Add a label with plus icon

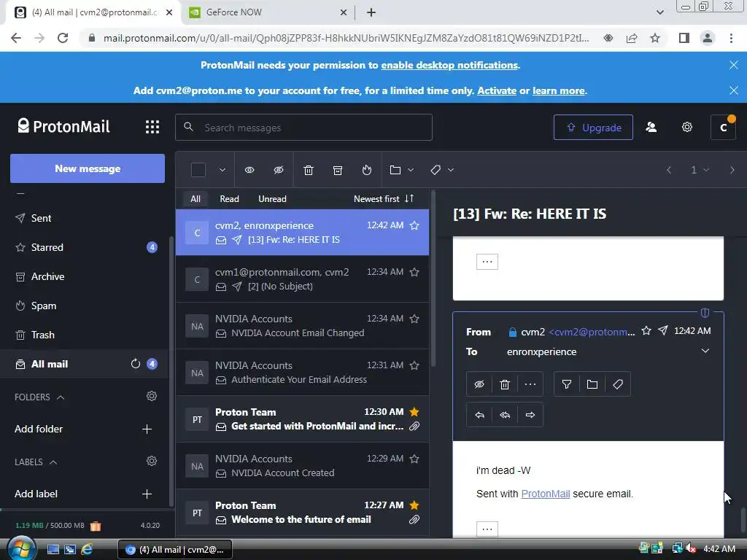pyautogui.click(x=147, y=494)
